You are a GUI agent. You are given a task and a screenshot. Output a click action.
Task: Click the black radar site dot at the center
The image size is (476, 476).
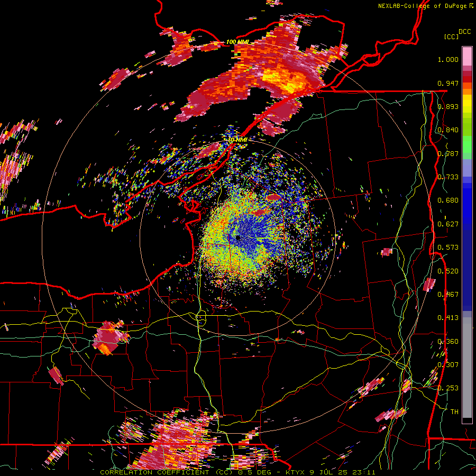click(x=237, y=237)
